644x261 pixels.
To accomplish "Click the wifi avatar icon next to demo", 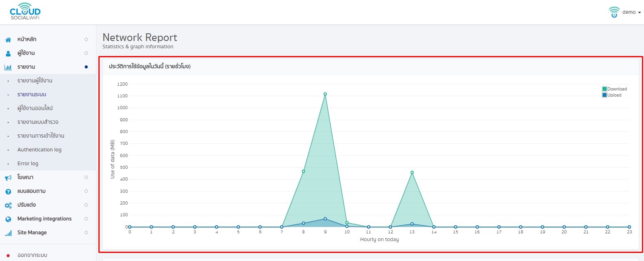I will [x=614, y=12].
